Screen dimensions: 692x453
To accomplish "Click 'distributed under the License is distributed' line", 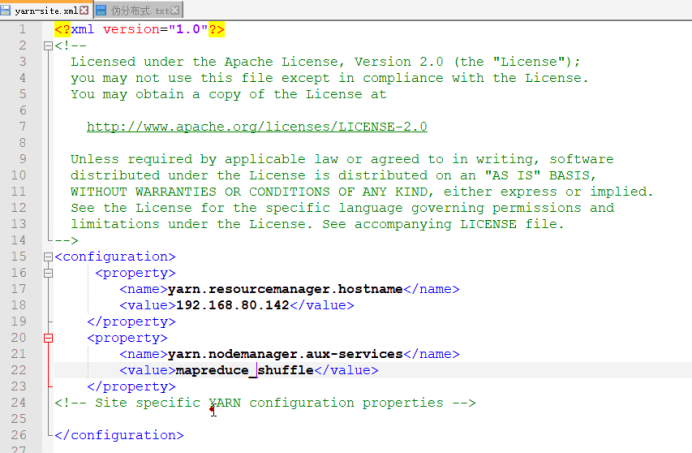I will point(333,175).
